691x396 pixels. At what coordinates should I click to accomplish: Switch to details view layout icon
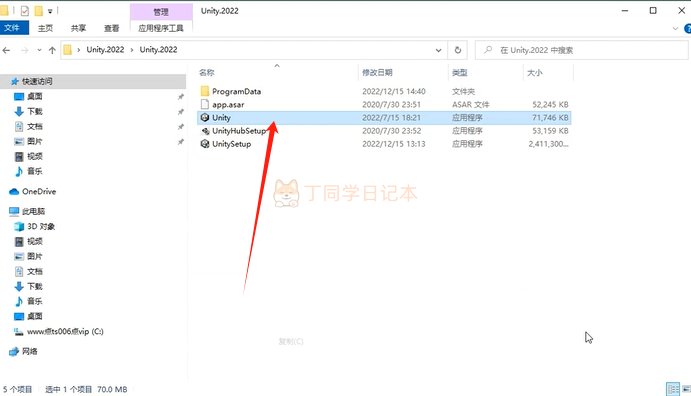point(673,389)
